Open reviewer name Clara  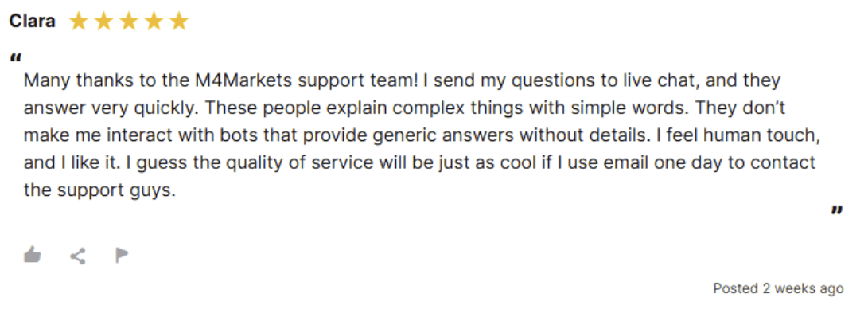coord(32,22)
